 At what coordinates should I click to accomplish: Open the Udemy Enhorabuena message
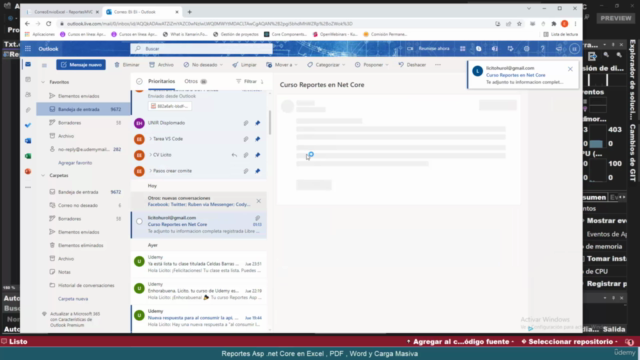click(199, 291)
